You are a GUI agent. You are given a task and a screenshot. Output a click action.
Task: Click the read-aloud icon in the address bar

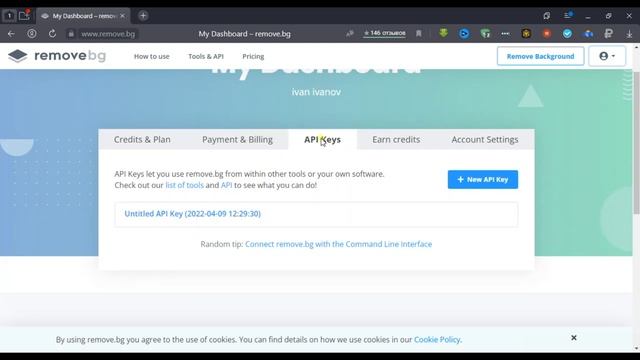[350, 33]
